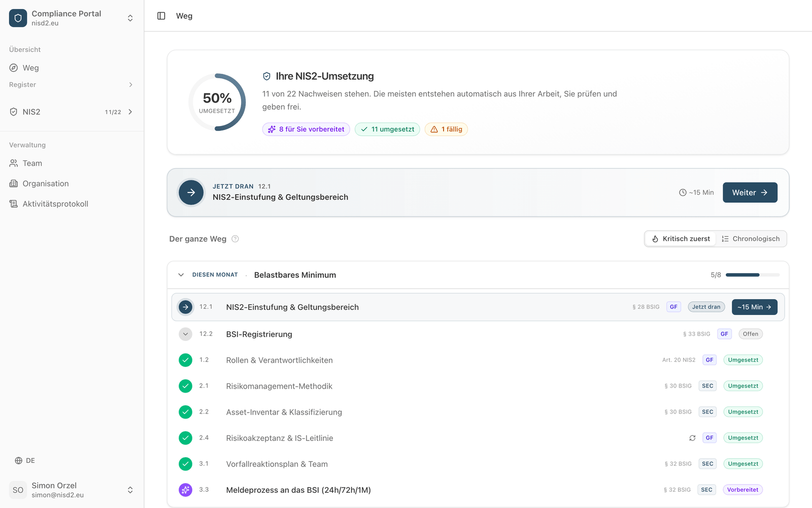The width and height of the screenshot is (812, 508).
Task: Click the SO user avatar
Action: point(18,490)
